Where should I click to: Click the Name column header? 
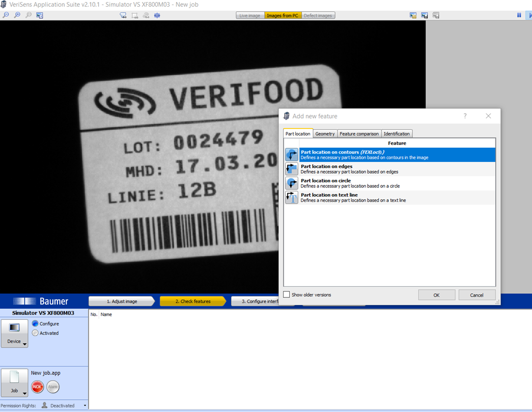pos(106,315)
